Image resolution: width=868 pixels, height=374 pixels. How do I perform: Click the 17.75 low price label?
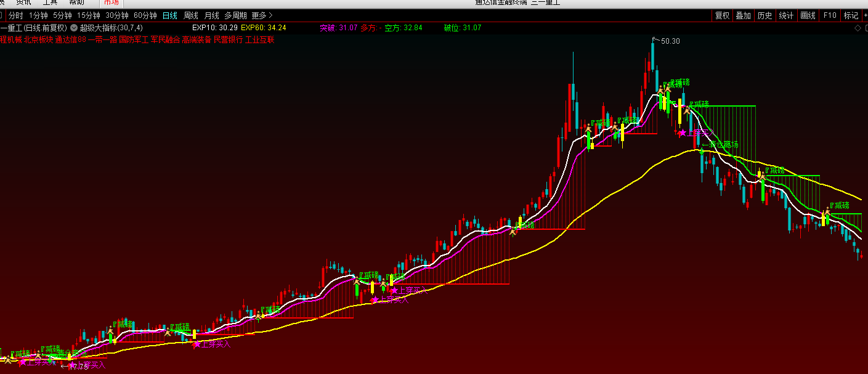[x=78, y=367]
